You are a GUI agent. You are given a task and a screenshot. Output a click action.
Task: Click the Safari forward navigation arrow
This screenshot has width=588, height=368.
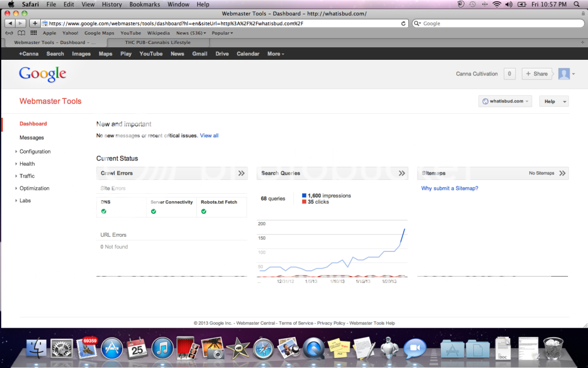point(20,23)
